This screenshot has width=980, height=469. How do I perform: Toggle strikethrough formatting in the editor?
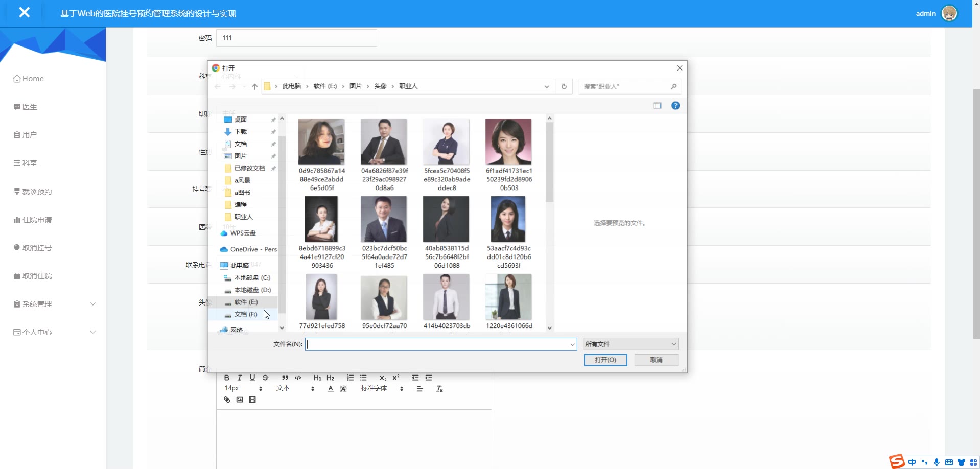pyautogui.click(x=265, y=378)
